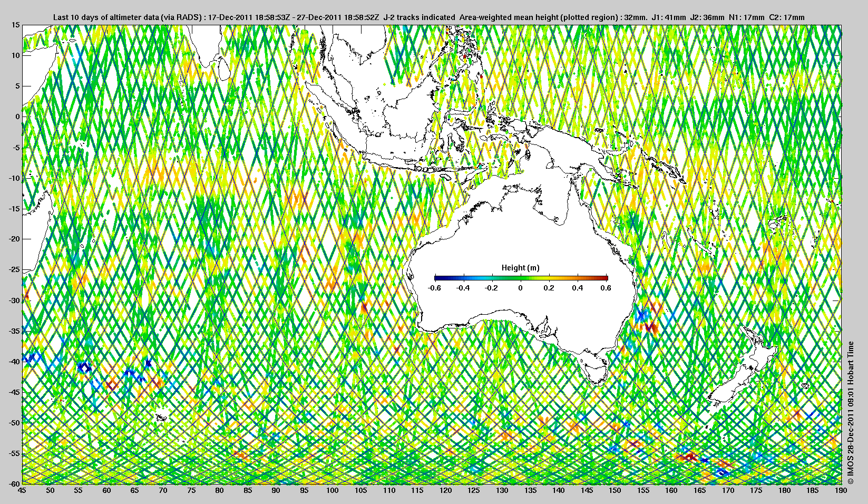Click the colorbar tick label '0.4'
The width and height of the screenshot is (868, 504).
pos(578,288)
